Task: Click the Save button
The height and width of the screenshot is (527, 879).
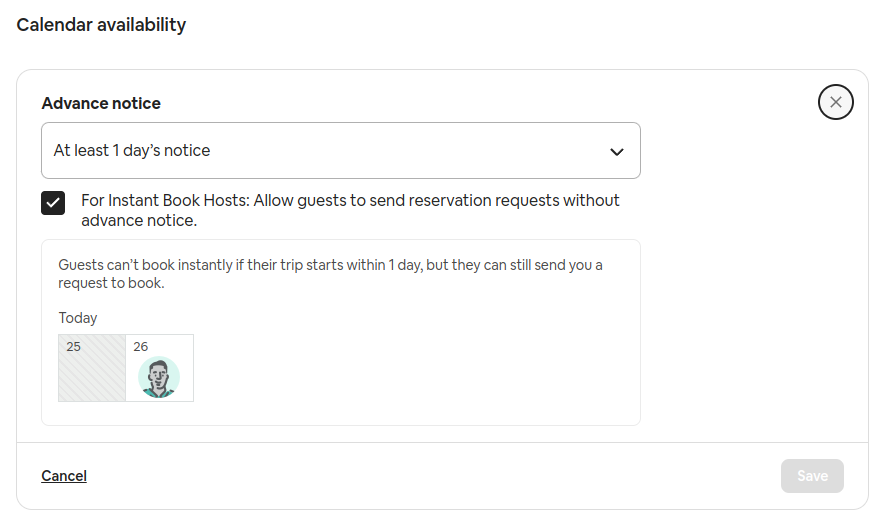Action: point(812,476)
